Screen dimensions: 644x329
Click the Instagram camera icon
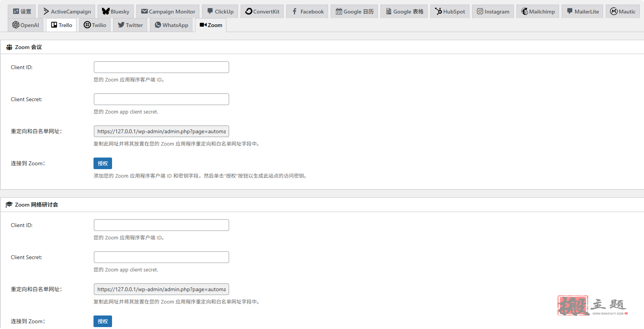point(480,12)
